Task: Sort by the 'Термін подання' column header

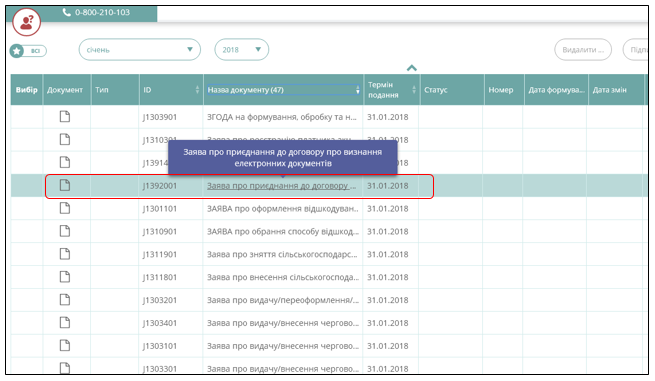Action: coord(391,90)
